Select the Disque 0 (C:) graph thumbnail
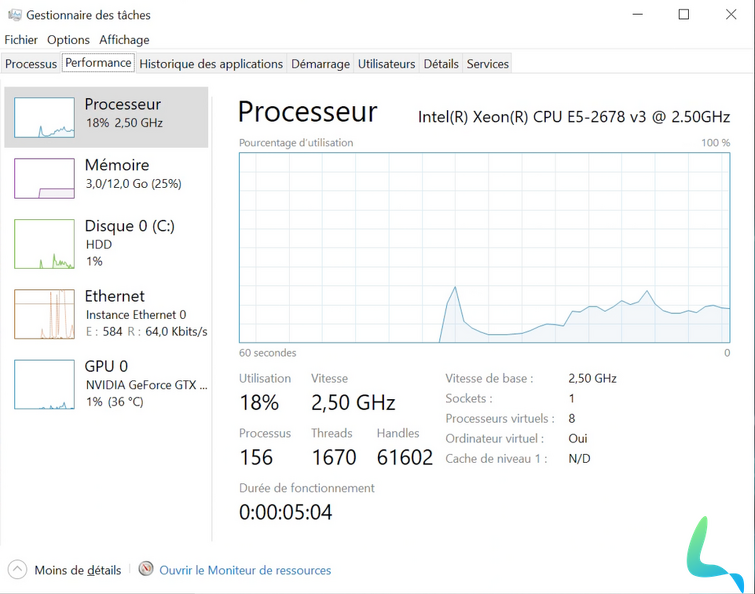755x594 pixels. pyautogui.click(x=44, y=244)
